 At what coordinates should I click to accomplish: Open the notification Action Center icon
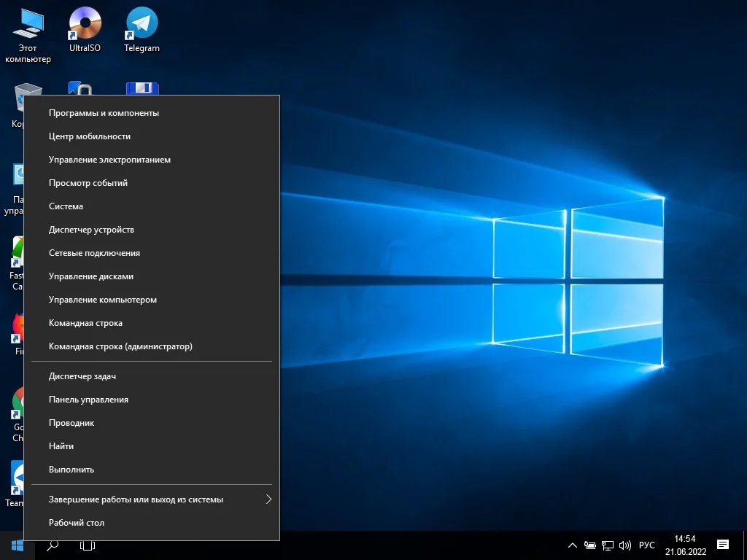point(723,545)
